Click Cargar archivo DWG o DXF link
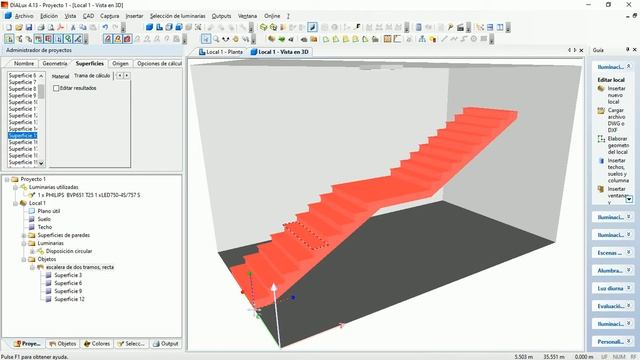This screenshot has height=360, width=640. point(616,120)
